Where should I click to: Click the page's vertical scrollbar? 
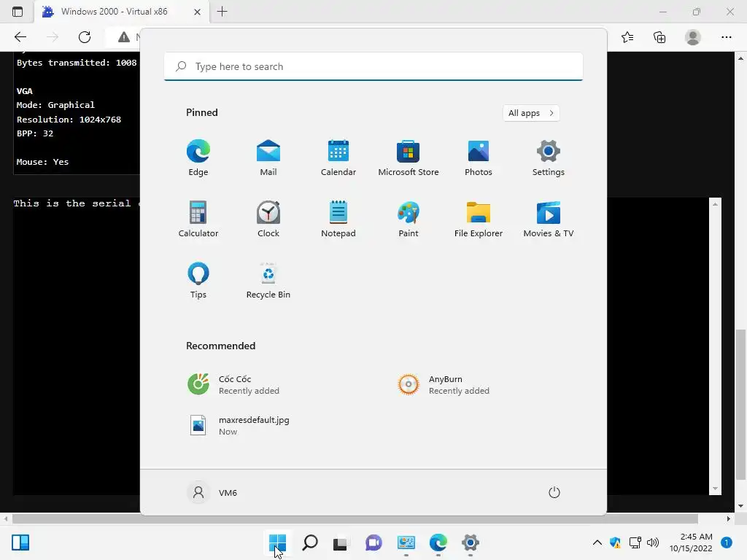(740, 405)
